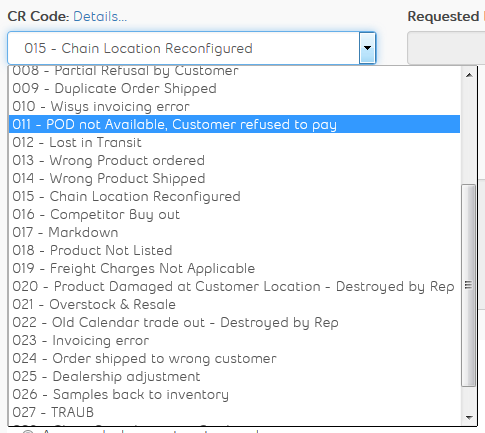Click the list scrollbar thumb
The image size is (485, 433).
point(469,285)
